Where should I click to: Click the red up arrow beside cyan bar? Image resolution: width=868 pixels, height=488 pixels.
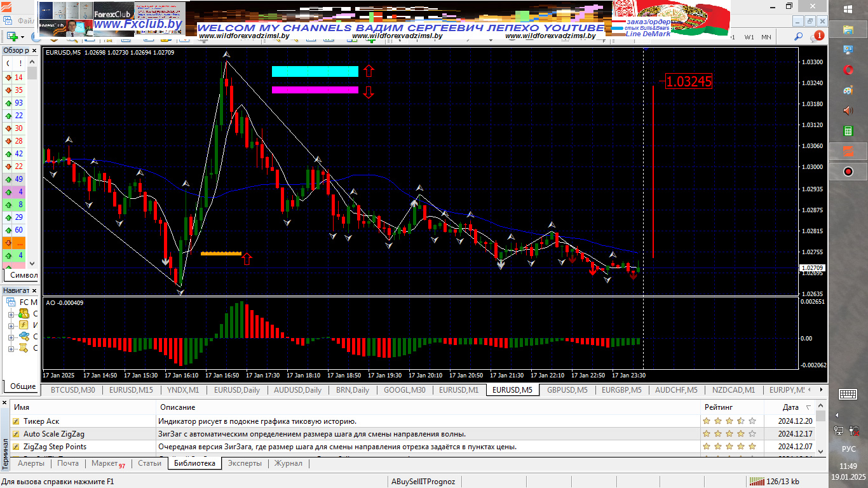click(369, 71)
